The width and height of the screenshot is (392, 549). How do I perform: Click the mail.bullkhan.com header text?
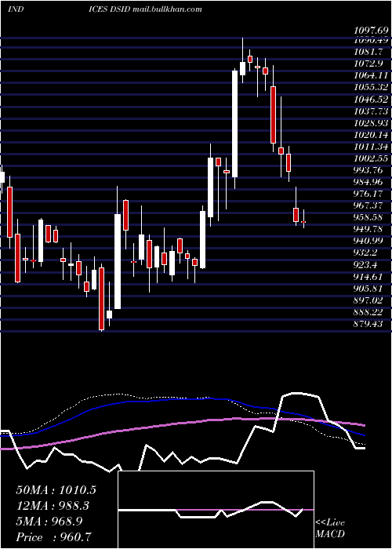tap(167, 9)
